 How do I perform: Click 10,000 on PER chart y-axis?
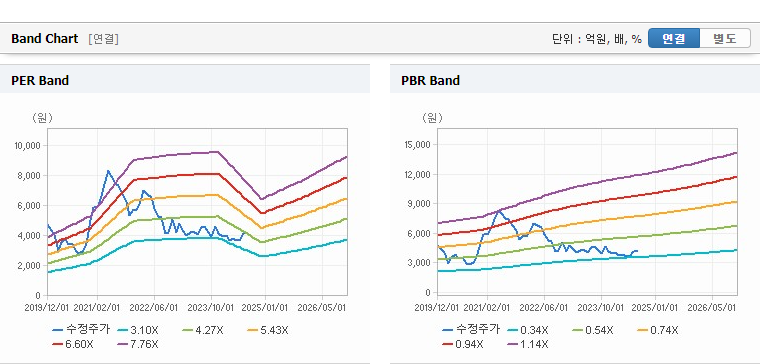click(28, 145)
